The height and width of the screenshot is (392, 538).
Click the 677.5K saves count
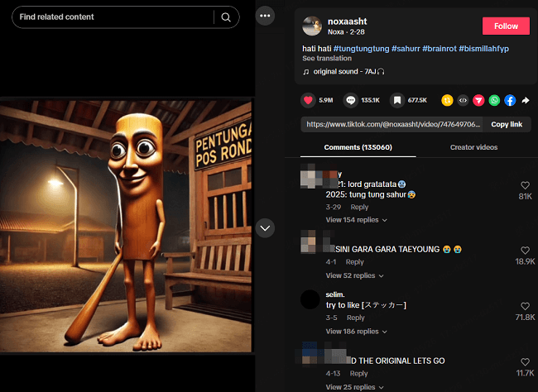pyautogui.click(x=417, y=100)
